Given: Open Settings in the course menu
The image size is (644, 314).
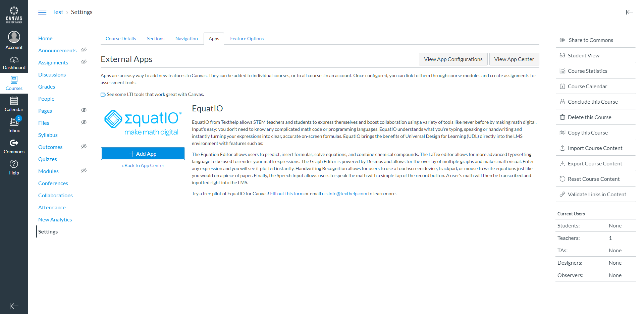Looking at the screenshot, I should click(x=48, y=231).
